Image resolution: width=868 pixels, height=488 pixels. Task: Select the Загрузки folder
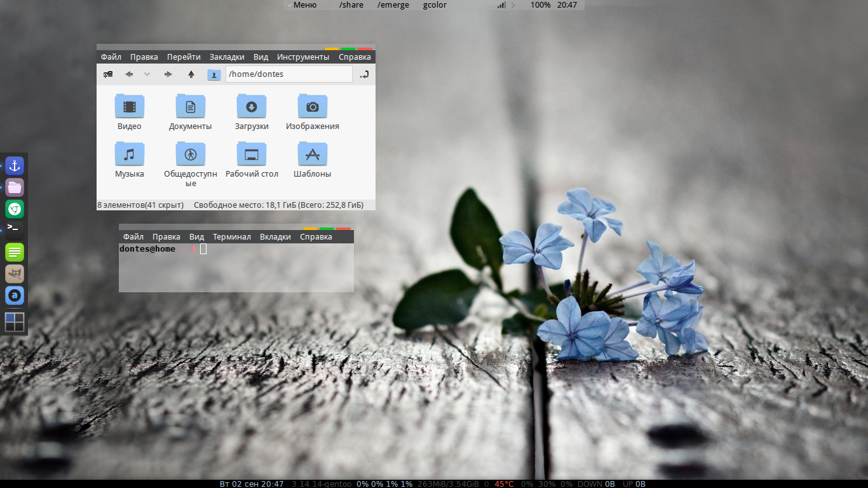click(x=252, y=112)
